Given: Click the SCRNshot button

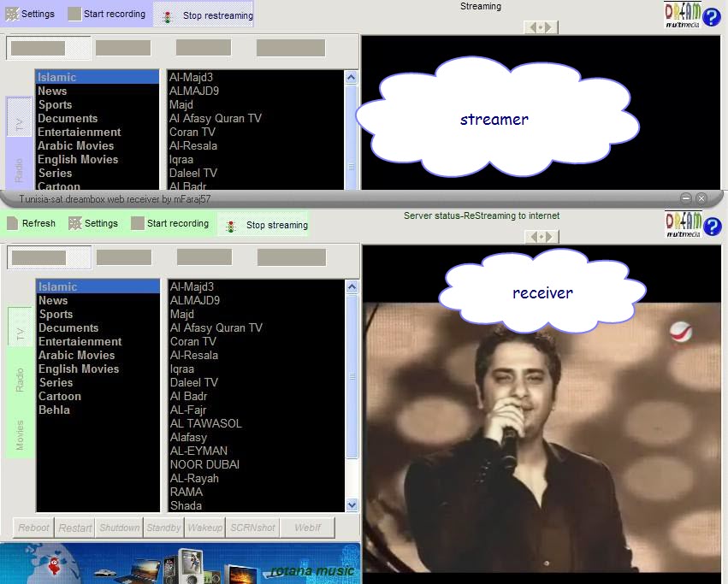Looking at the screenshot, I should [252, 528].
